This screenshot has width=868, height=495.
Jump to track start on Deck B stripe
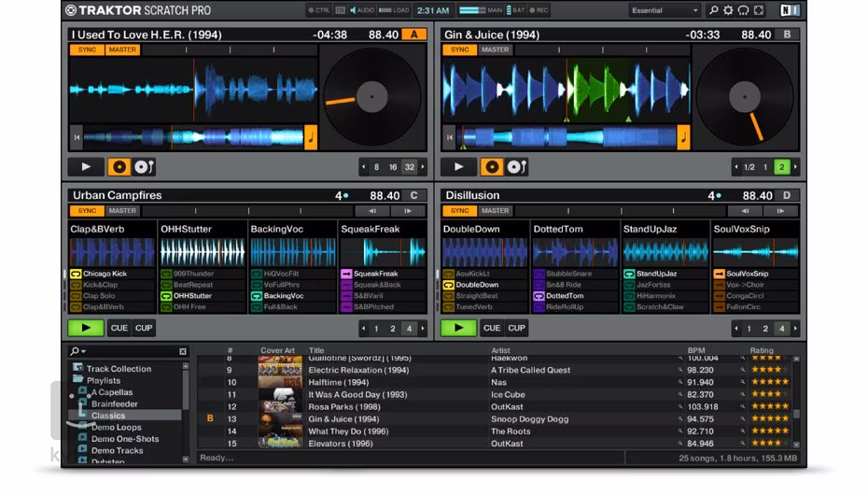coord(451,138)
